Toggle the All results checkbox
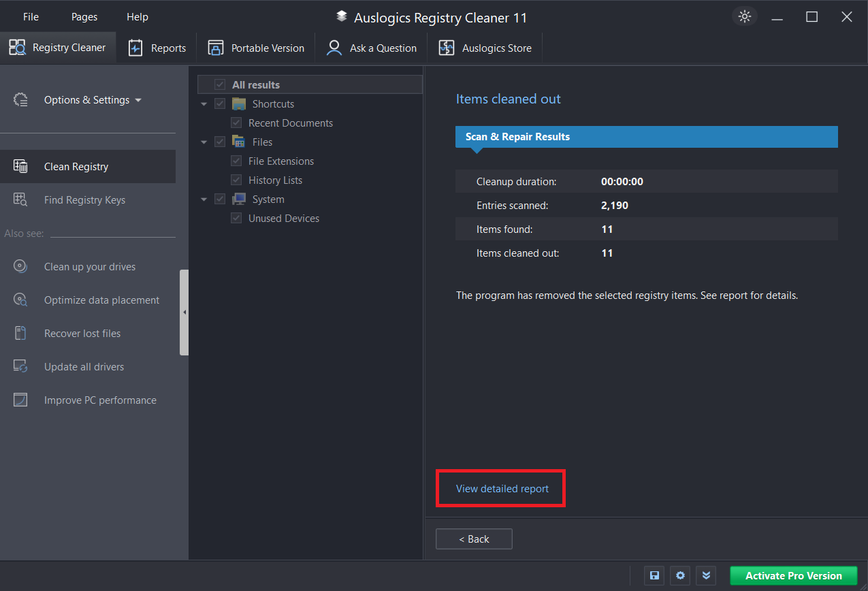This screenshot has height=591, width=868. pos(220,85)
